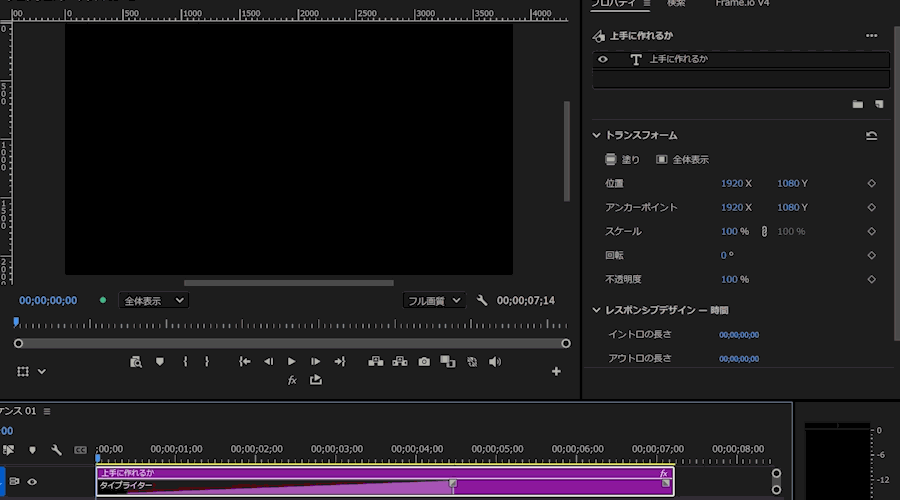900x500 pixels.
Task: Click the 不透明度 100% value
Action: [x=735, y=280]
